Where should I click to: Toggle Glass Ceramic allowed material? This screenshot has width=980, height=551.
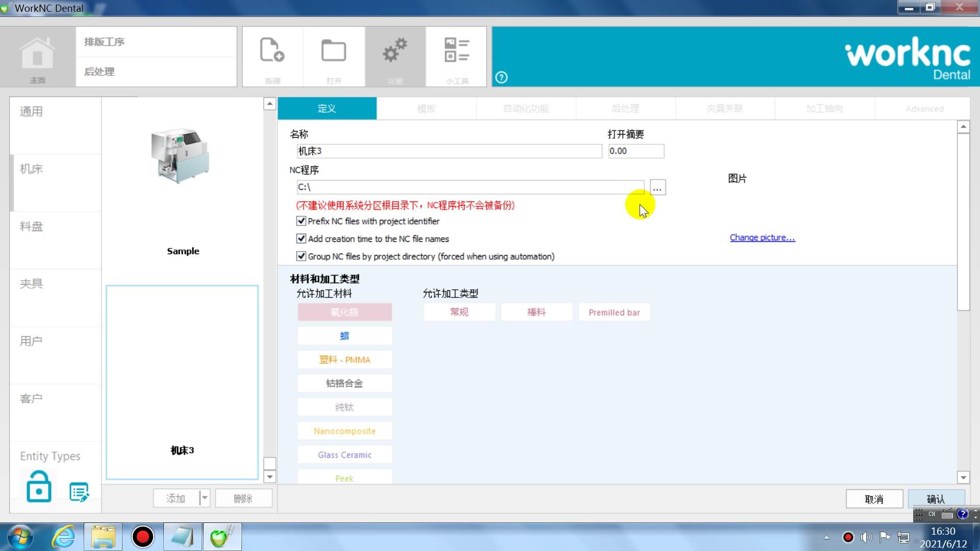click(345, 455)
